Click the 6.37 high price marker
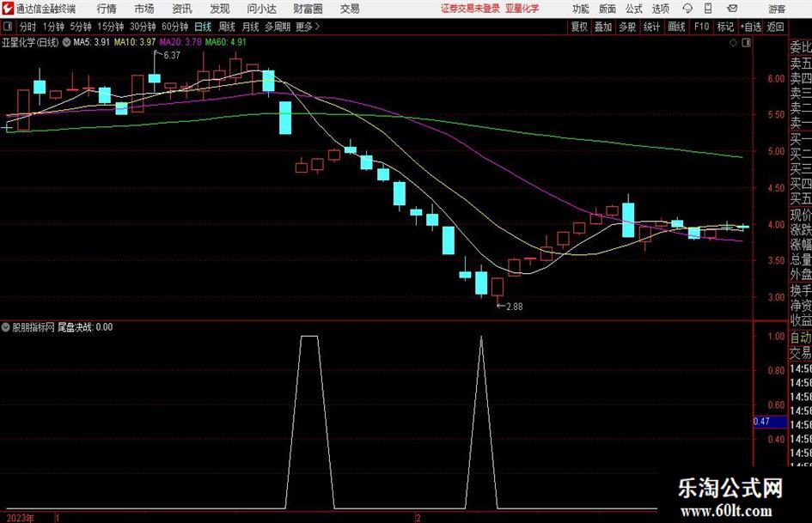This screenshot has width=812, height=523. pos(171,55)
